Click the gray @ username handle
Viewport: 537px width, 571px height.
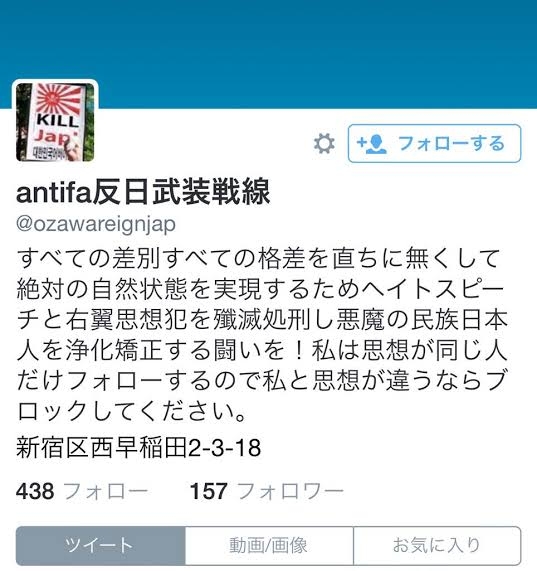pyautogui.click(x=96, y=224)
